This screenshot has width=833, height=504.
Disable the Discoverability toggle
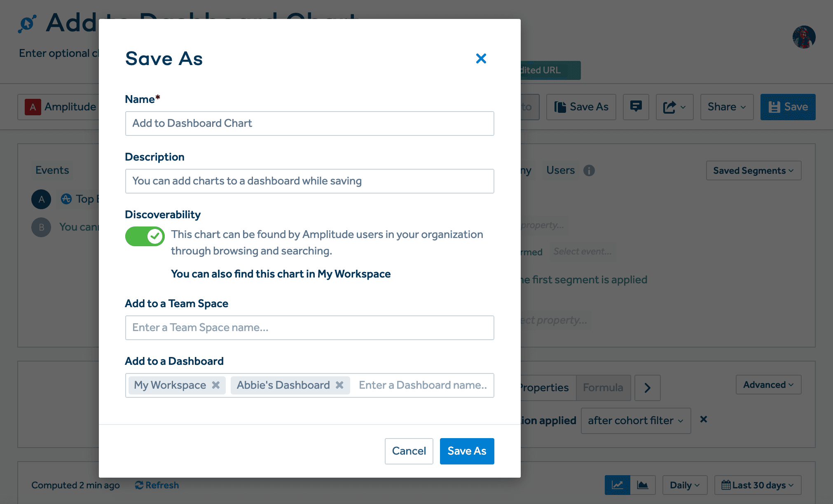pos(145,236)
